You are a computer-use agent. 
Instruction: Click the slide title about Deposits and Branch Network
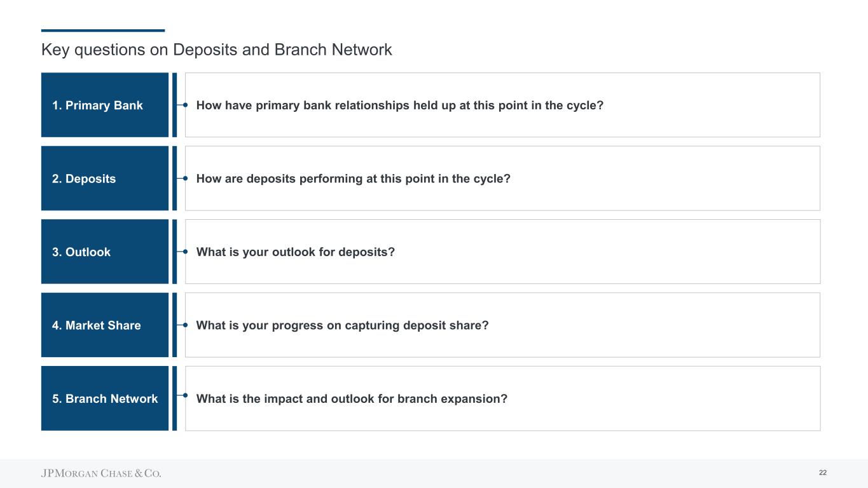[217, 50]
